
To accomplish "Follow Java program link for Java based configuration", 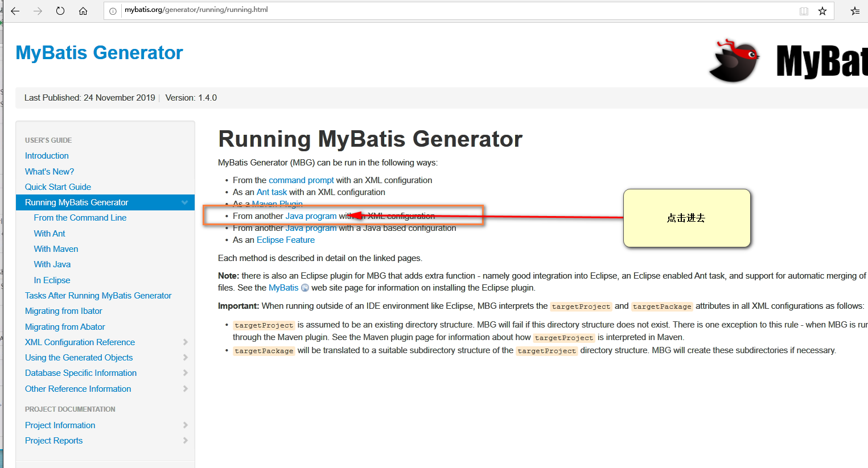I will (x=311, y=228).
